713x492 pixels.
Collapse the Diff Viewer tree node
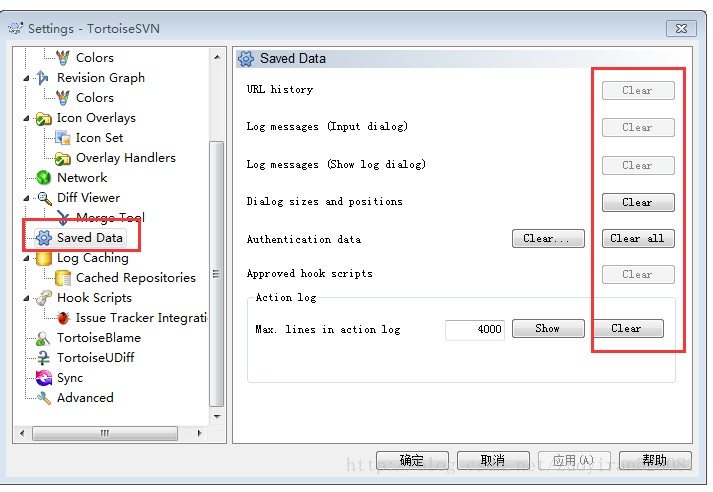click(x=26, y=198)
